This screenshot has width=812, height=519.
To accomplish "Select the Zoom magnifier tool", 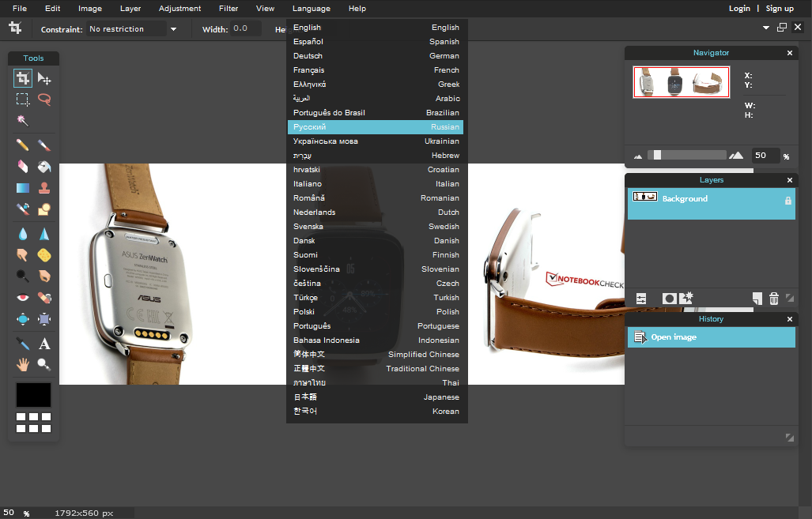I will click(44, 365).
